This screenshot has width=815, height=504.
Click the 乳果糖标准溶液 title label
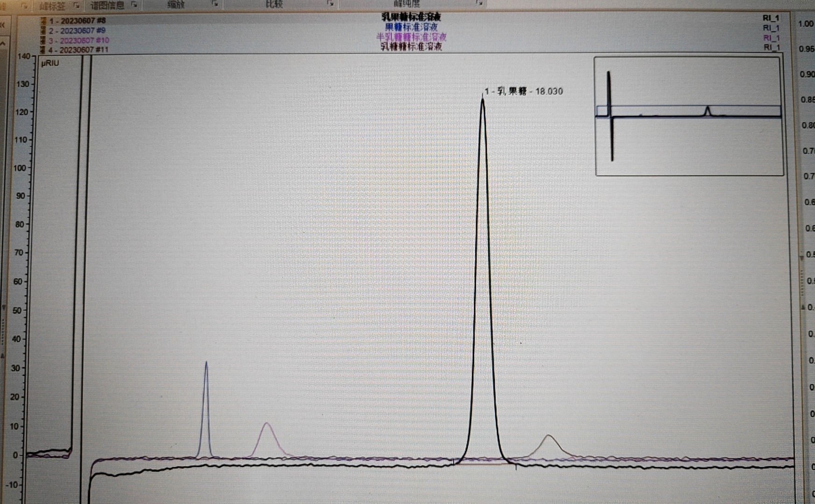click(411, 17)
